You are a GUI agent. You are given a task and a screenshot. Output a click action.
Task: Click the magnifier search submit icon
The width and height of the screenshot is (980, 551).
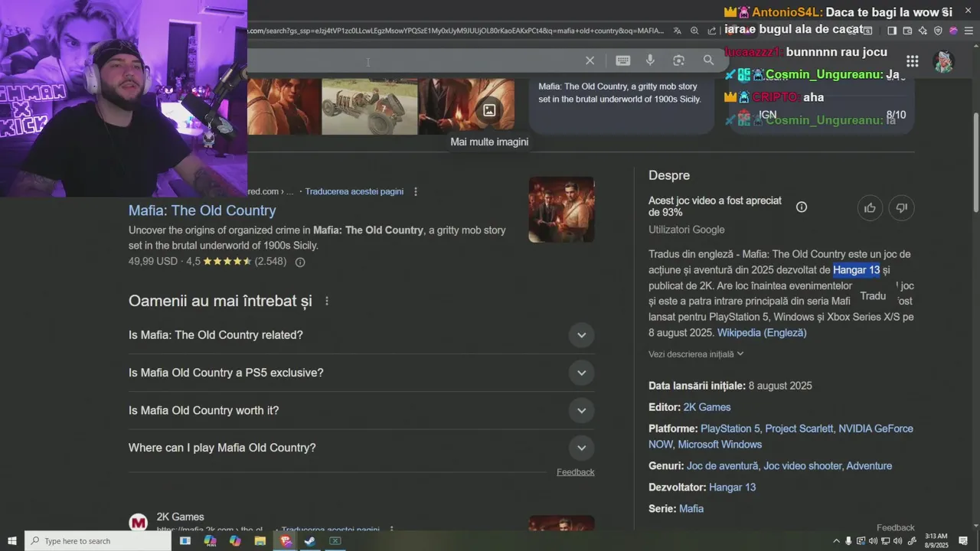(x=708, y=60)
